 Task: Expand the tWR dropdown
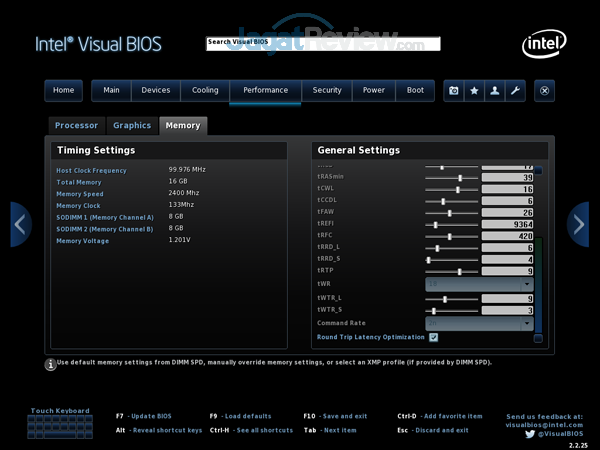479,284
